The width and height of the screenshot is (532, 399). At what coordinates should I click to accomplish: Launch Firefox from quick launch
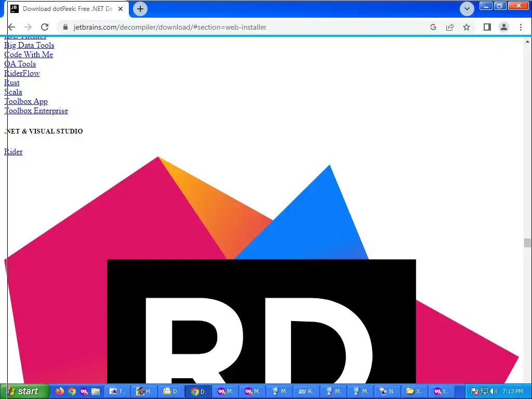click(x=60, y=392)
